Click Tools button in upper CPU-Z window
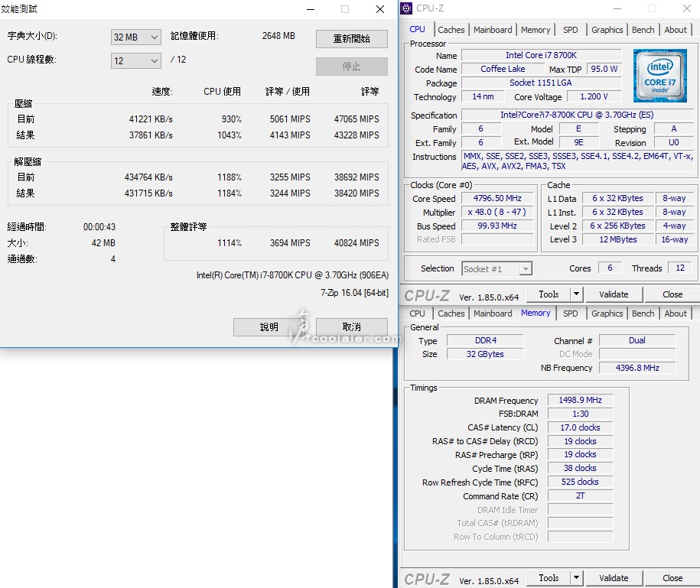 (x=549, y=294)
